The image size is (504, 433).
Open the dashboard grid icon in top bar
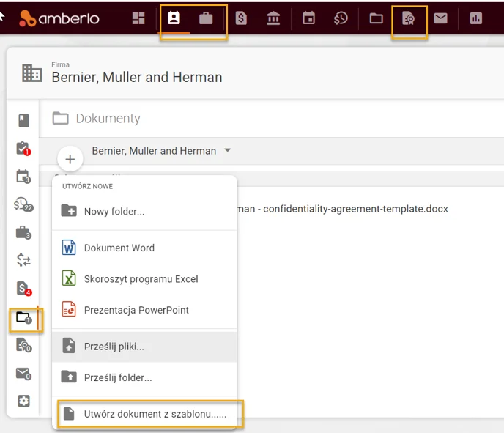[x=138, y=18]
